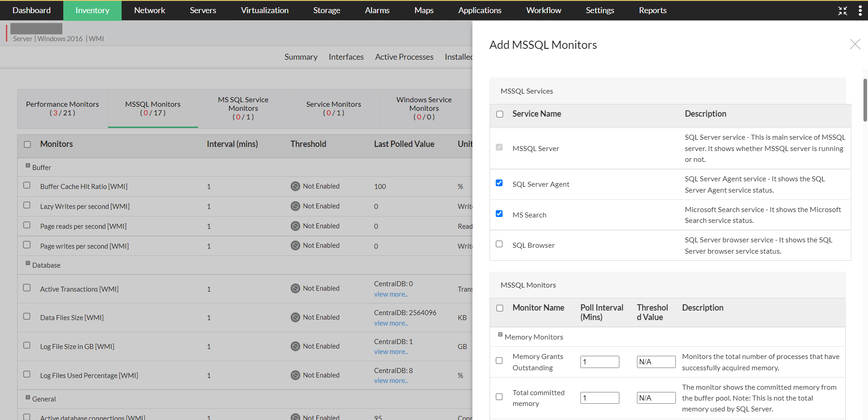The width and height of the screenshot is (868, 420).
Task: Click poll interval field for Total committed memory
Action: pos(599,398)
